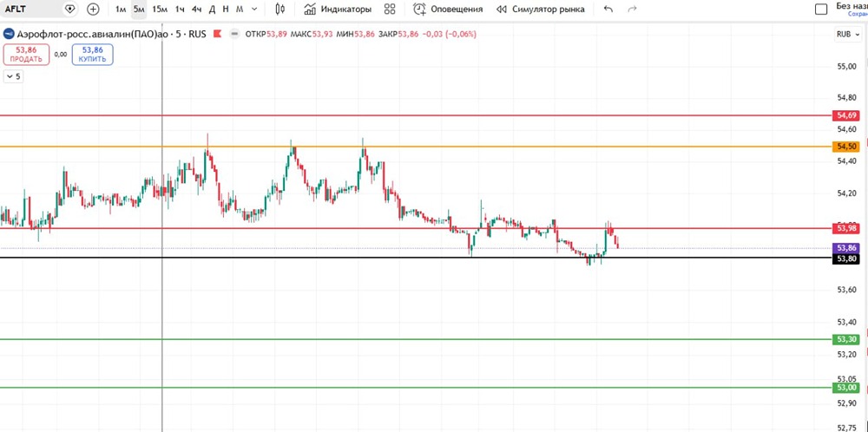The width and height of the screenshot is (868, 432).
Task: Click the black 53,80 price label
Action: [847, 259]
